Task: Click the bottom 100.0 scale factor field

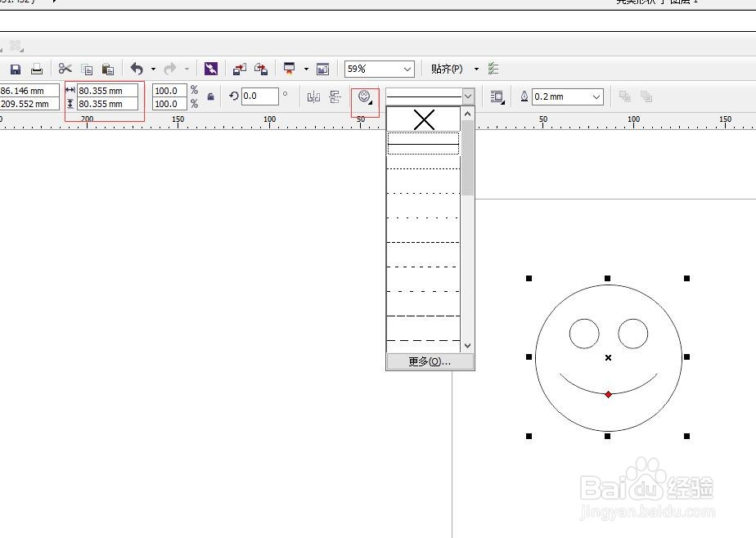Action: (x=169, y=104)
